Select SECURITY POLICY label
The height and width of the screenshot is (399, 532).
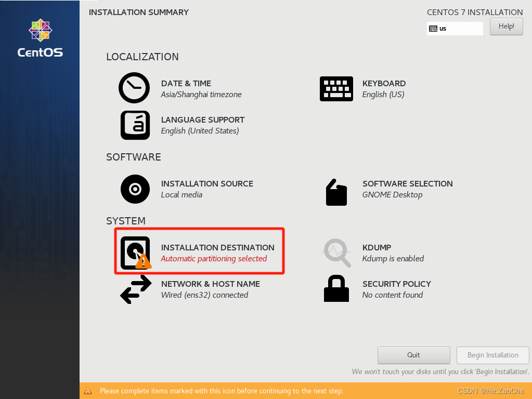[x=397, y=284]
